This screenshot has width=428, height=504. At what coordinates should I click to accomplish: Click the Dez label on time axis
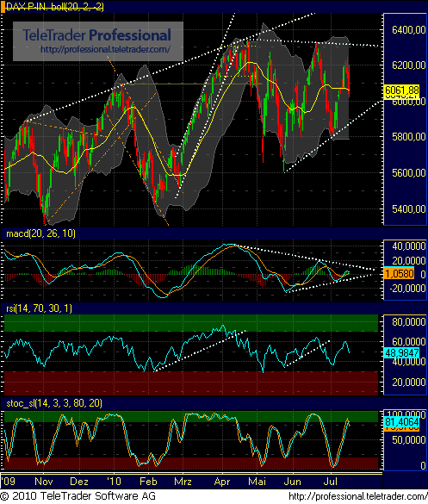(x=79, y=482)
